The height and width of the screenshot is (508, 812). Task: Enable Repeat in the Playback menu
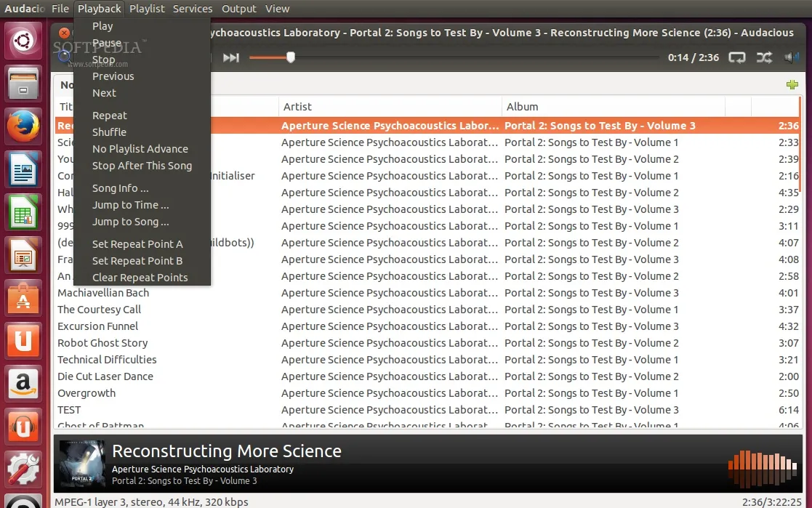[x=110, y=116]
